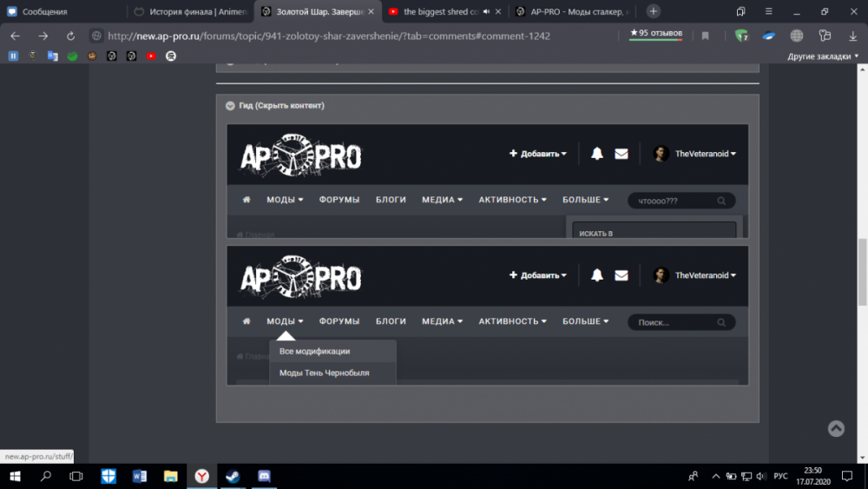Launch Discord from the taskbar

tap(264, 476)
